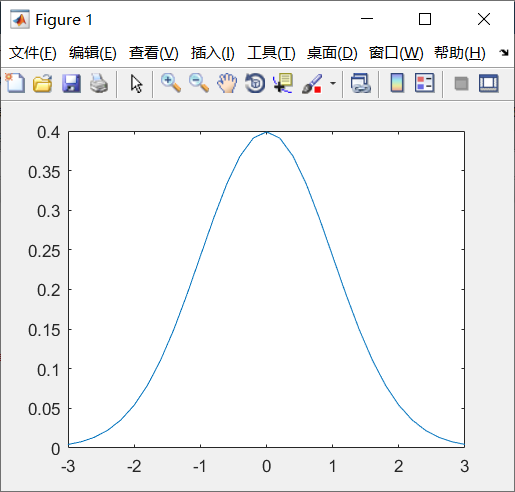Click the y-axis label 0.25
Screen dimensions: 515x492
44,251
